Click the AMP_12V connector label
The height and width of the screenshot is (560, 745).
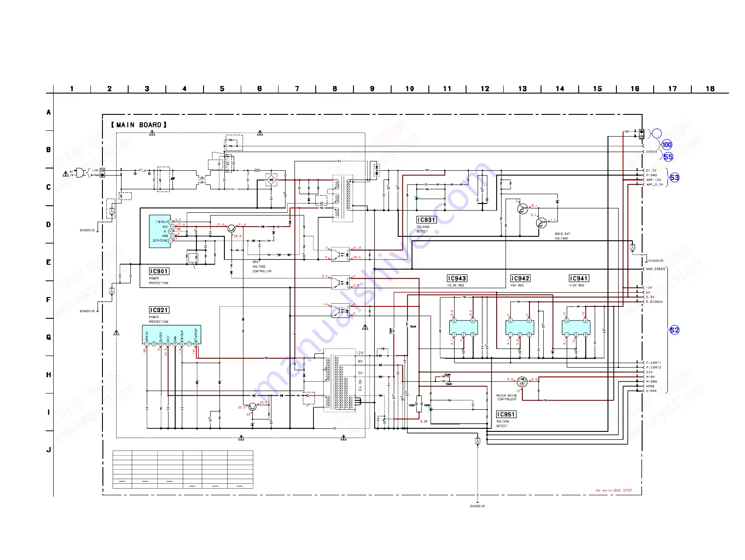(653, 180)
